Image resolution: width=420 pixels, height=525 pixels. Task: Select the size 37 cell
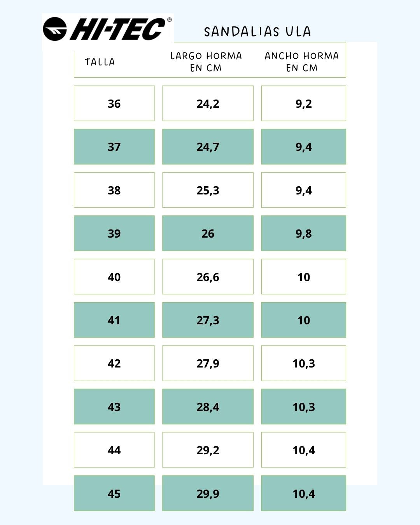[x=114, y=147]
